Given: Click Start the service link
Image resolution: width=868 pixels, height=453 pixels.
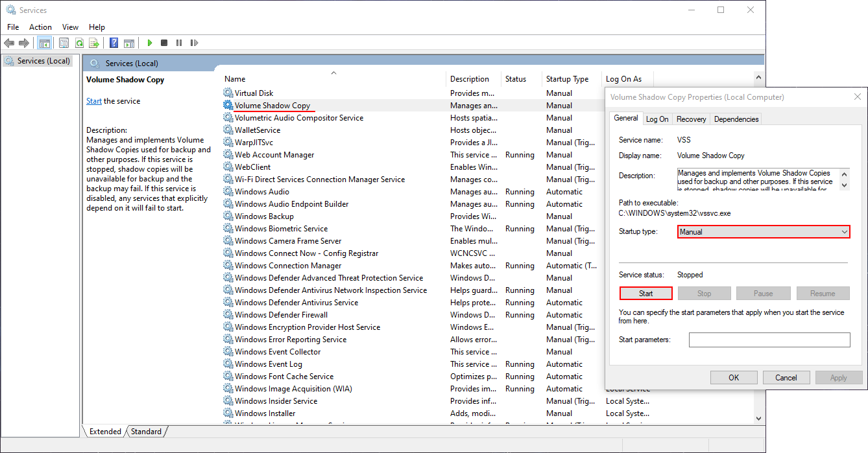Looking at the screenshot, I should (94, 101).
